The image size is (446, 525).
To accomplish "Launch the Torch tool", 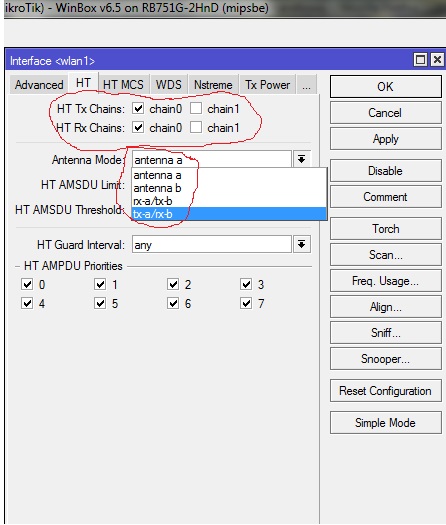I will (x=386, y=229).
